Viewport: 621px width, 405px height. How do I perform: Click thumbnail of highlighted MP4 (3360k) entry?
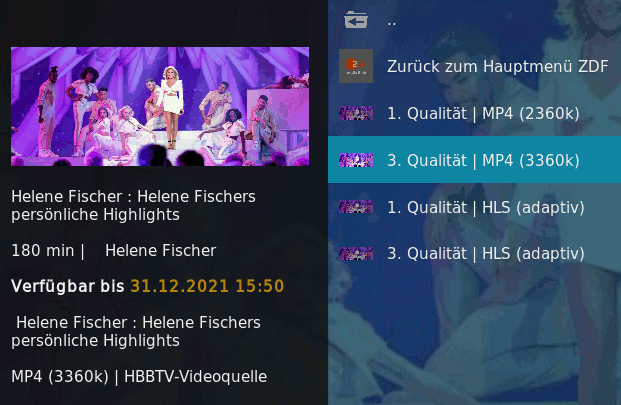coord(356,160)
